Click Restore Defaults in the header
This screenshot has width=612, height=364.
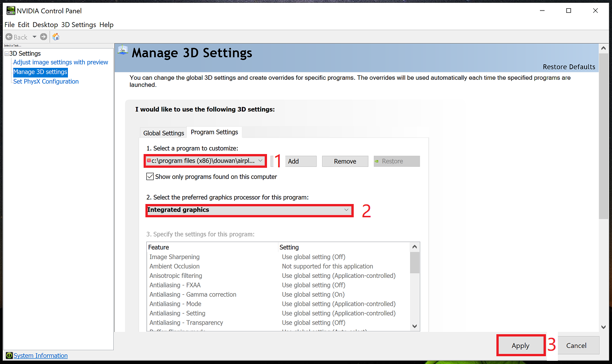(569, 67)
